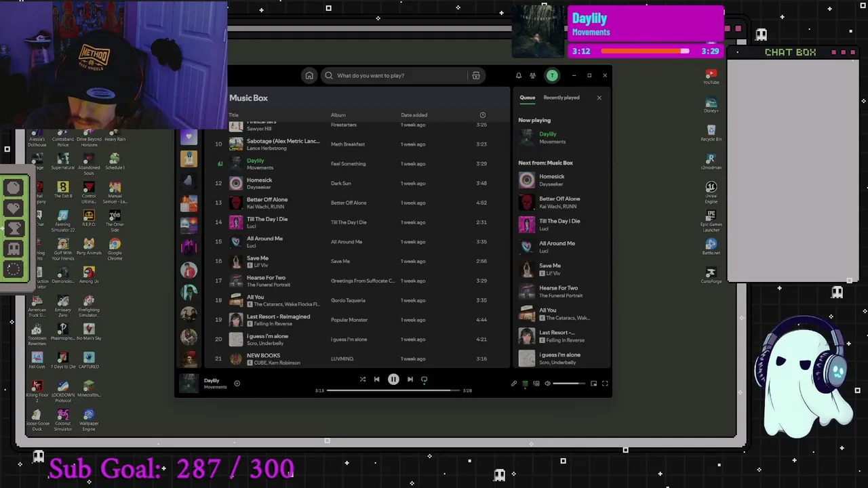Click now playing Daylily album thumbnail

189,384
